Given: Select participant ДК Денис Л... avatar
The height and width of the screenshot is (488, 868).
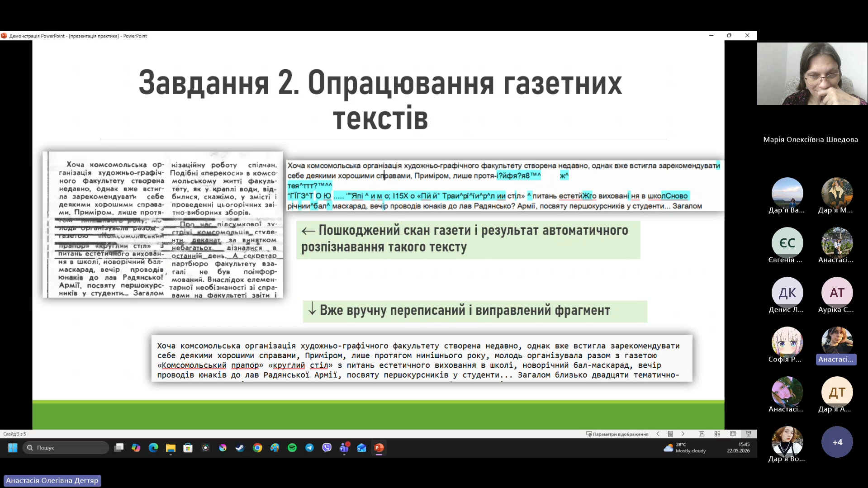Looking at the screenshot, I should (787, 293).
